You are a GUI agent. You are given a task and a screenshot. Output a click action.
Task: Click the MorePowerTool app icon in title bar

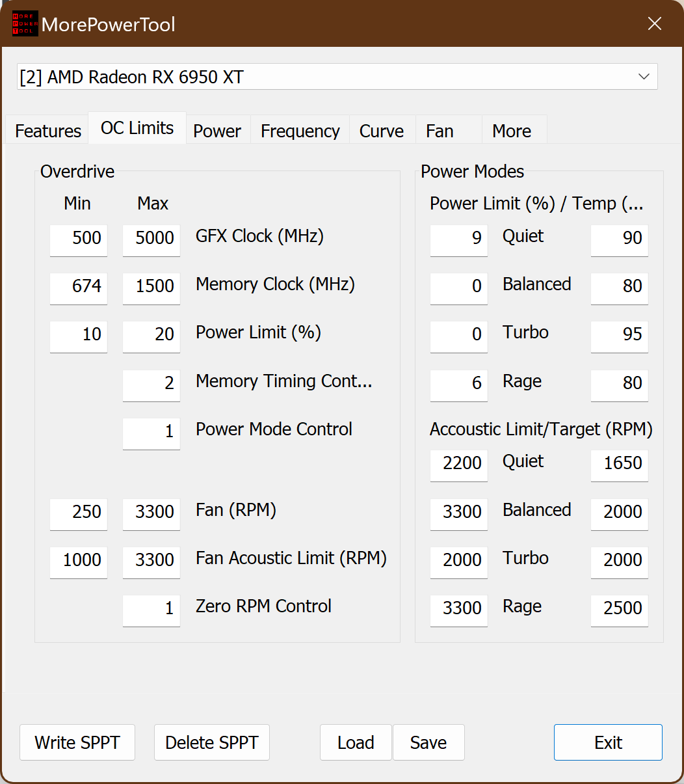pos(25,24)
